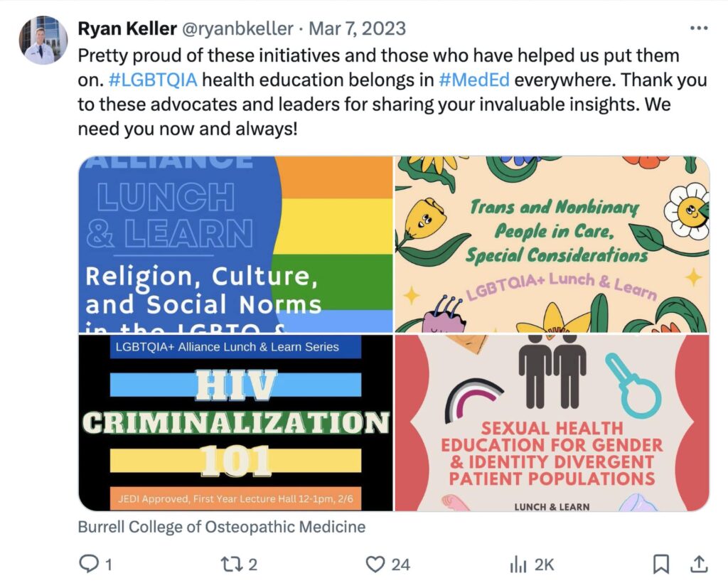
Task: Open the Religion, Culture, Social Norms image
Action: 235,245
